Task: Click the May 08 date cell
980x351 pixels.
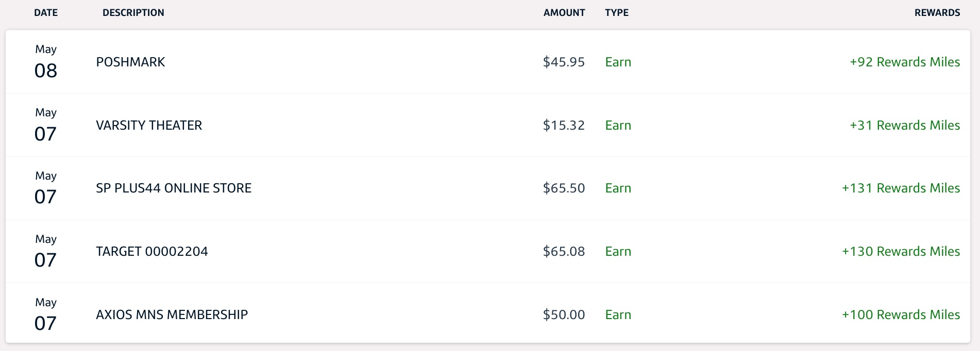Action: (x=46, y=61)
